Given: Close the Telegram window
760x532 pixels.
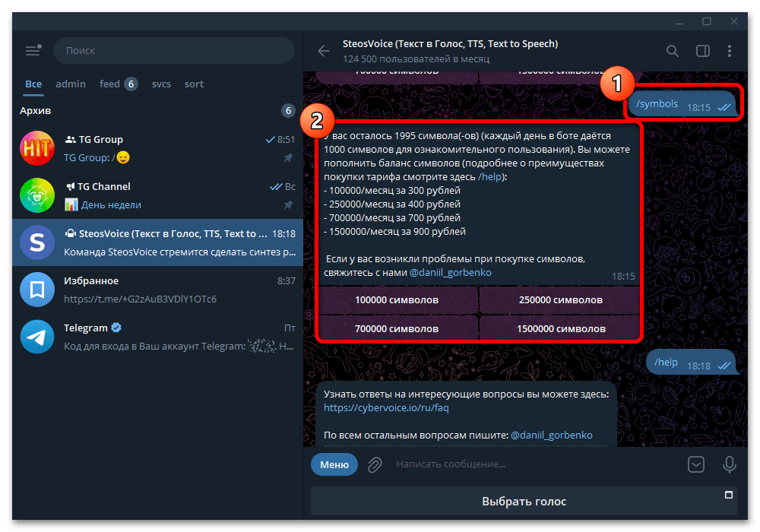Looking at the screenshot, I should [x=734, y=21].
